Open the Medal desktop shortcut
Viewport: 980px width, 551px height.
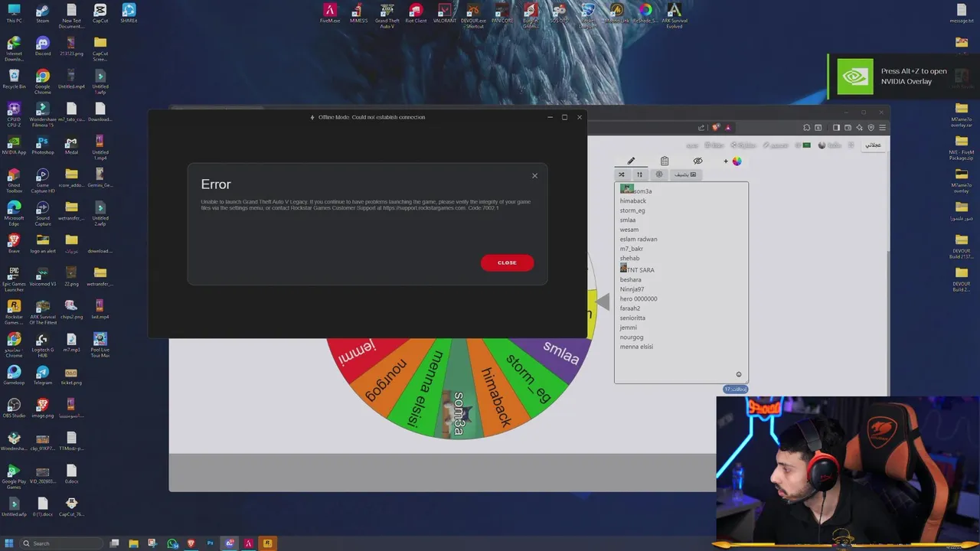(71, 145)
